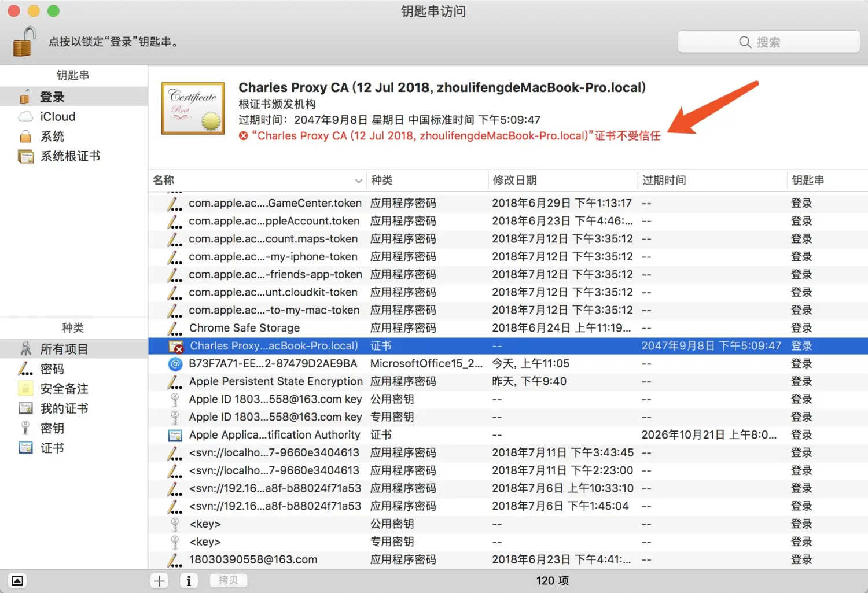Filter by 证书 category
This screenshot has height=593, width=868.
click(x=74, y=448)
